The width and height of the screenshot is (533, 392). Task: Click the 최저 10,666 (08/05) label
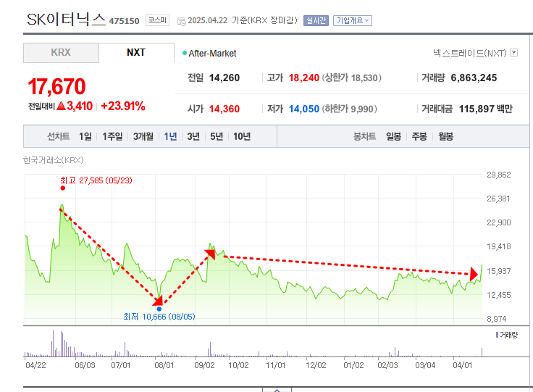159,317
